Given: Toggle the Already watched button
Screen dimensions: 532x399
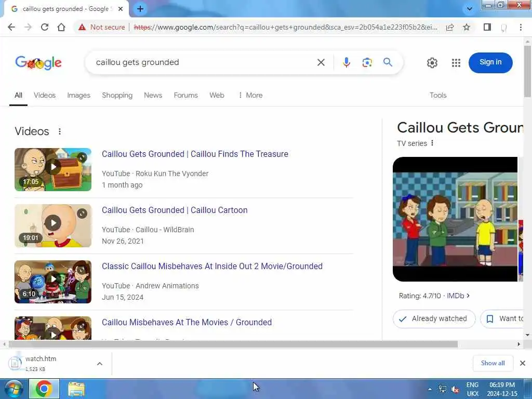Looking at the screenshot, I should pos(434,319).
